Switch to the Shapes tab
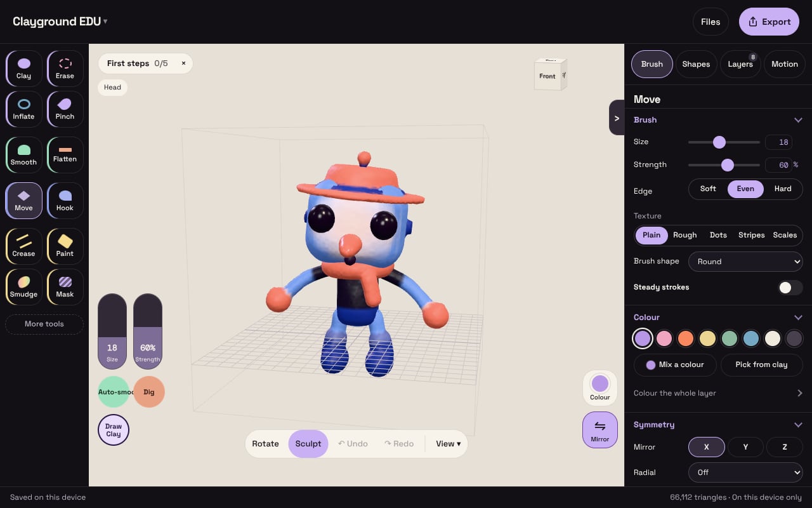This screenshot has height=508, width=812. coord(696,64)
